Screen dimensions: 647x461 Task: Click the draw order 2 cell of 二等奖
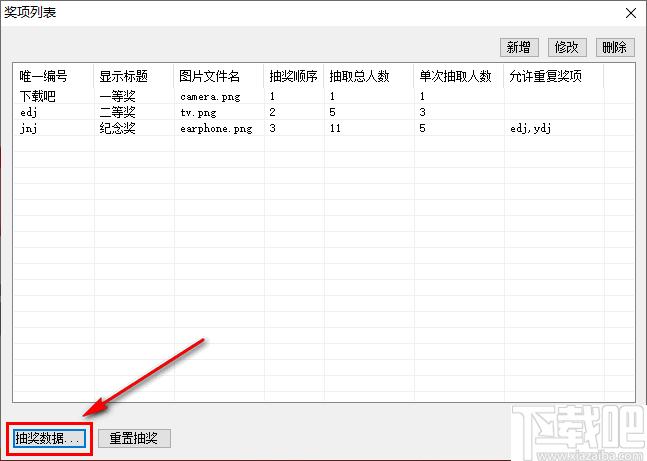pos(272,112)
